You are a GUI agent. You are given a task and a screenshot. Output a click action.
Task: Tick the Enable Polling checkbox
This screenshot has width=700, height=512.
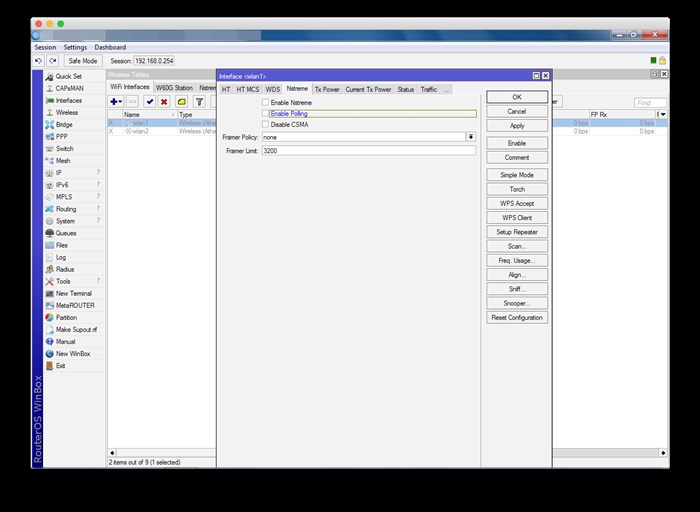point(266,113)
